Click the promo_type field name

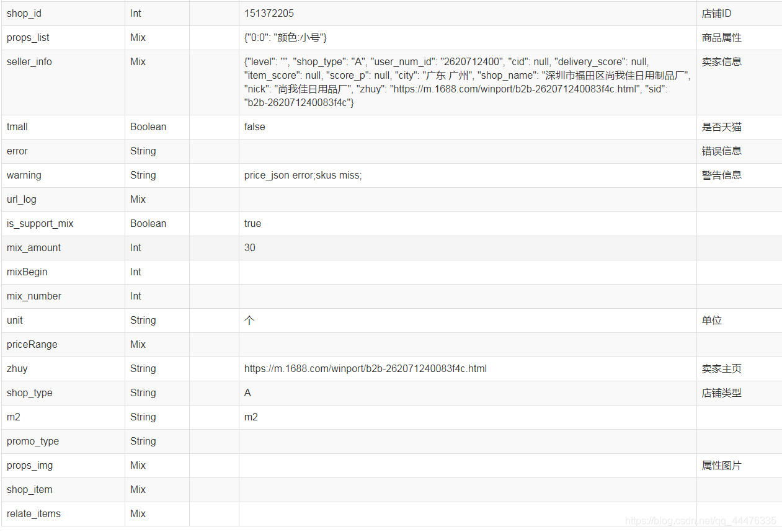[x=33, y=441]
